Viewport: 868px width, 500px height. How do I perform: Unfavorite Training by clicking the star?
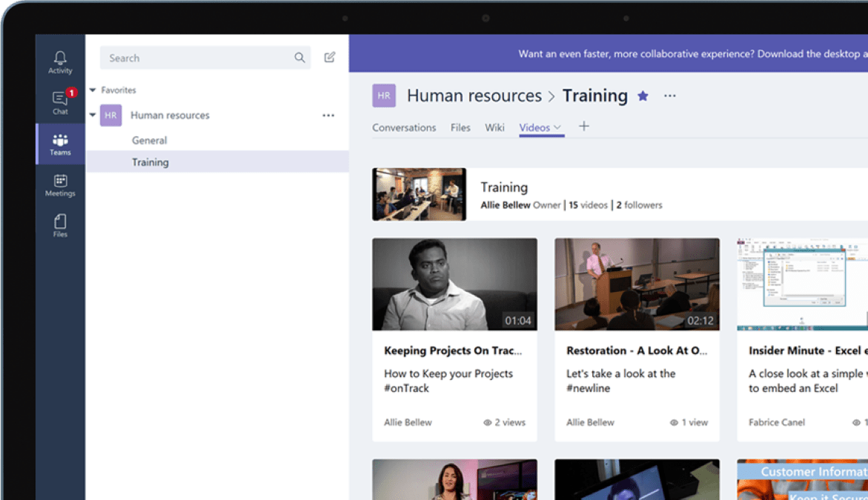[x=643, y=95]
